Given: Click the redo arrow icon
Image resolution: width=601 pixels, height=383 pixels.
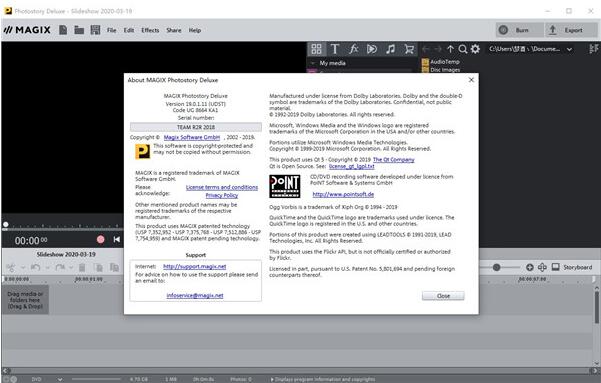Looking at the screenshot, I should pos(60,267).
